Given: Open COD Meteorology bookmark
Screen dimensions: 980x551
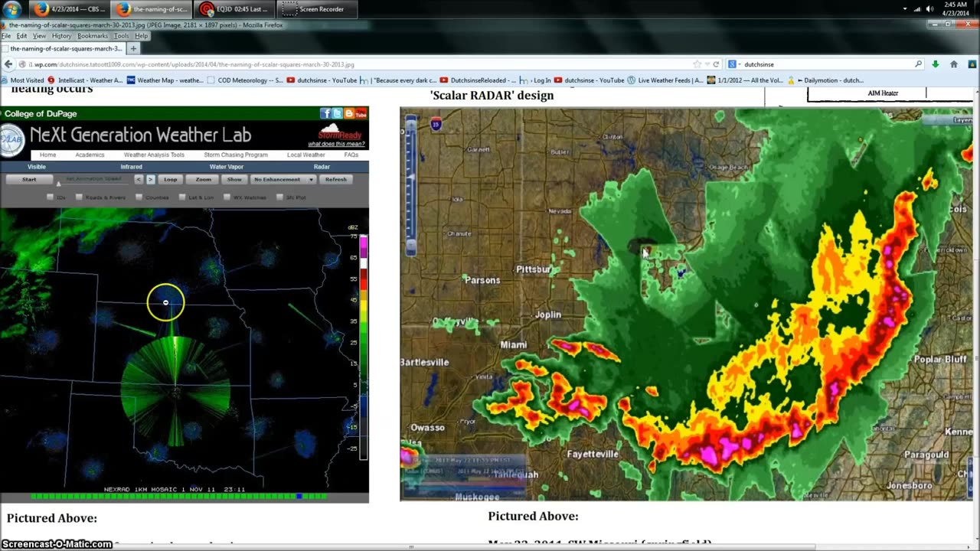Looking at the screenshot, I should [x=245, y=80].
